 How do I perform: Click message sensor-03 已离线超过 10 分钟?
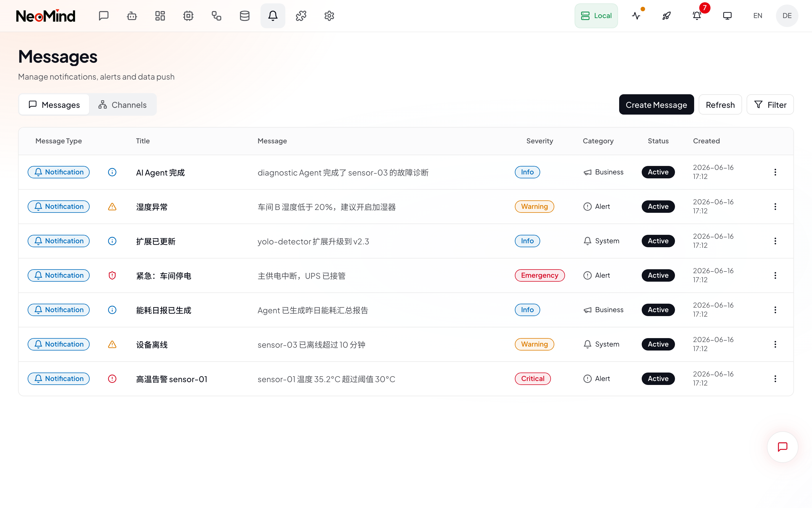[x=311, y=345]
